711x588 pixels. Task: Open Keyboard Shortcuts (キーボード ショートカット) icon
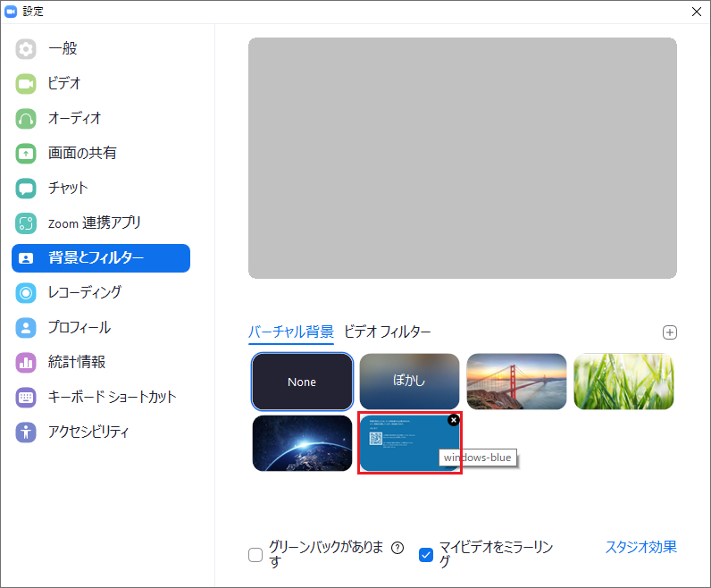pyautogui.click(x=26, y=397)
